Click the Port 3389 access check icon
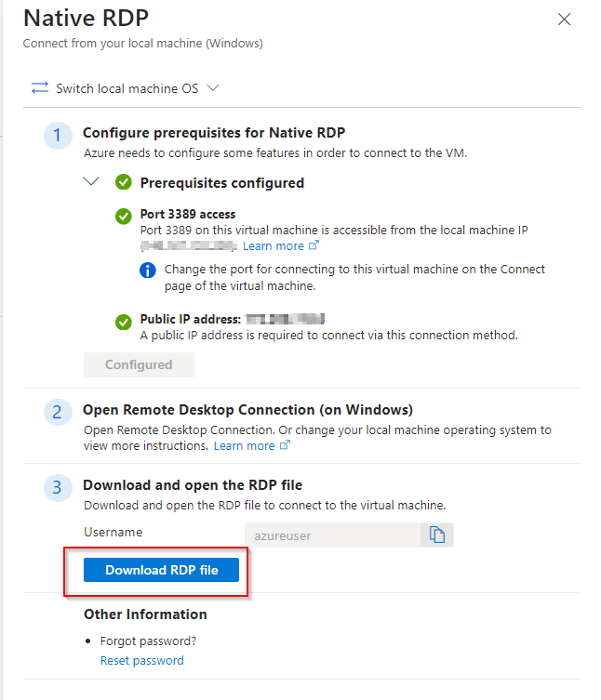 coord(124,216)
